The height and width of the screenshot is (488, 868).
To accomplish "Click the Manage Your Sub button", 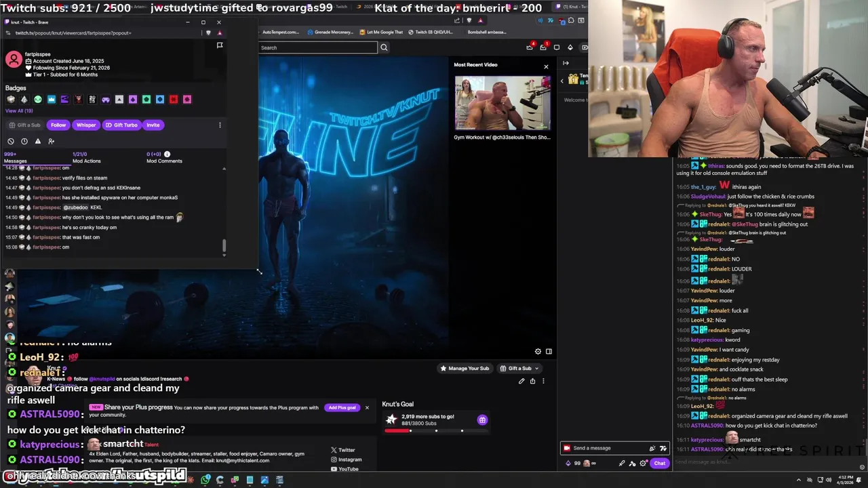I will pyautogui.click(x=465, y=369).
